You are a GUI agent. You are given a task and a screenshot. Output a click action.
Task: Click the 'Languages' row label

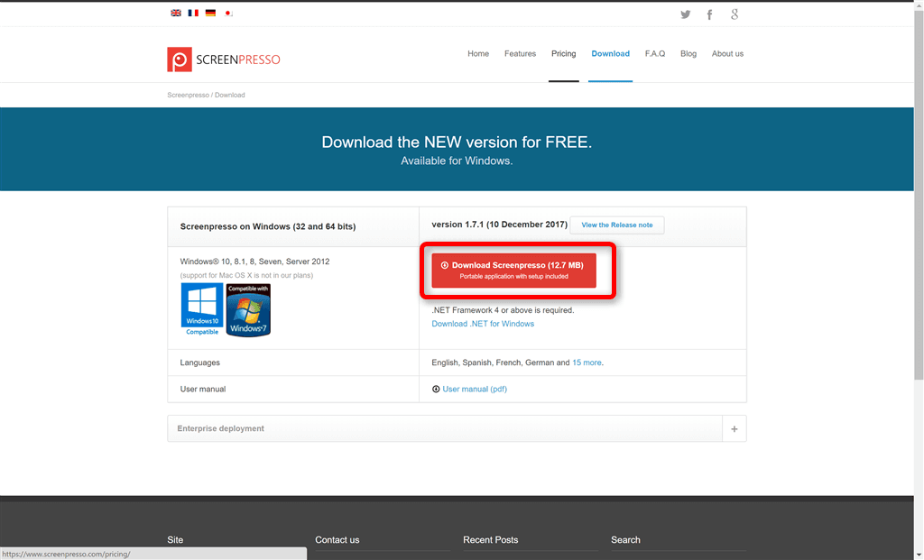coord(199,363)
